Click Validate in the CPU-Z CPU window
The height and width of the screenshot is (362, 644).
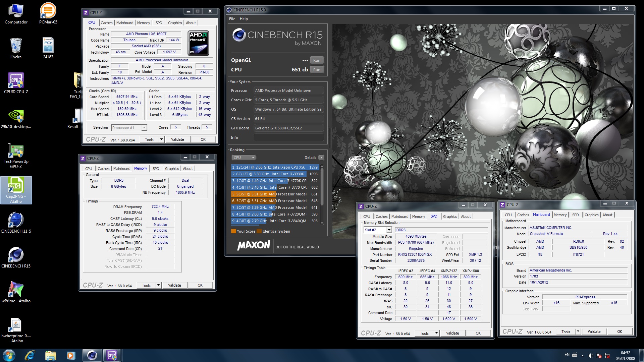pos(177,139)
